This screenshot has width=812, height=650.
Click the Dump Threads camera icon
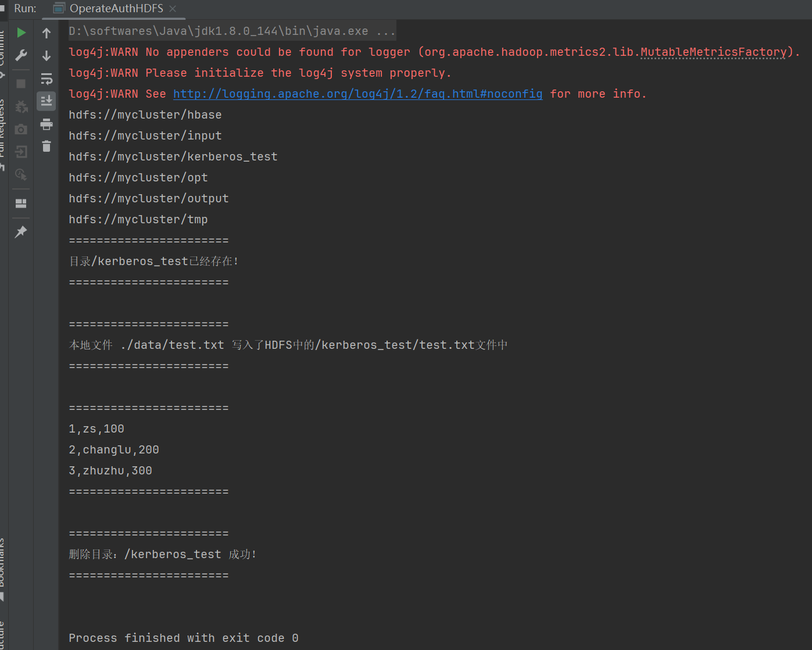[x=21, y=129]
